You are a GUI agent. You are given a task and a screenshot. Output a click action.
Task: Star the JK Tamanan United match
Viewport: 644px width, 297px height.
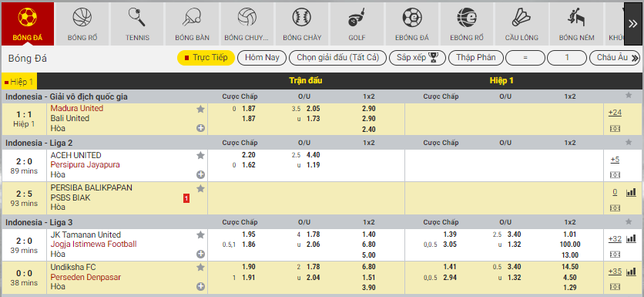tap(200, 235)
